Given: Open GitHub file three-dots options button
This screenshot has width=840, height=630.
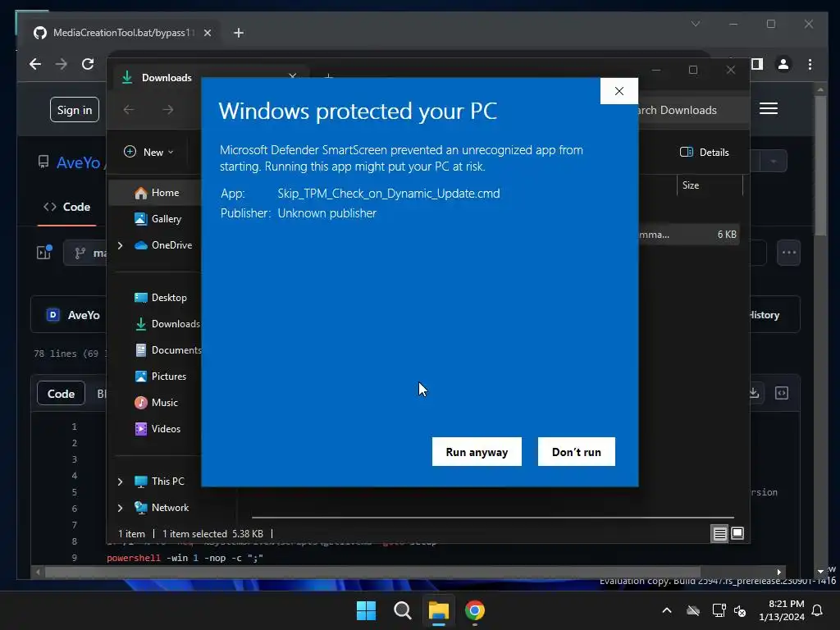Looking at the screenshot, I should click(x=788, y=253).
